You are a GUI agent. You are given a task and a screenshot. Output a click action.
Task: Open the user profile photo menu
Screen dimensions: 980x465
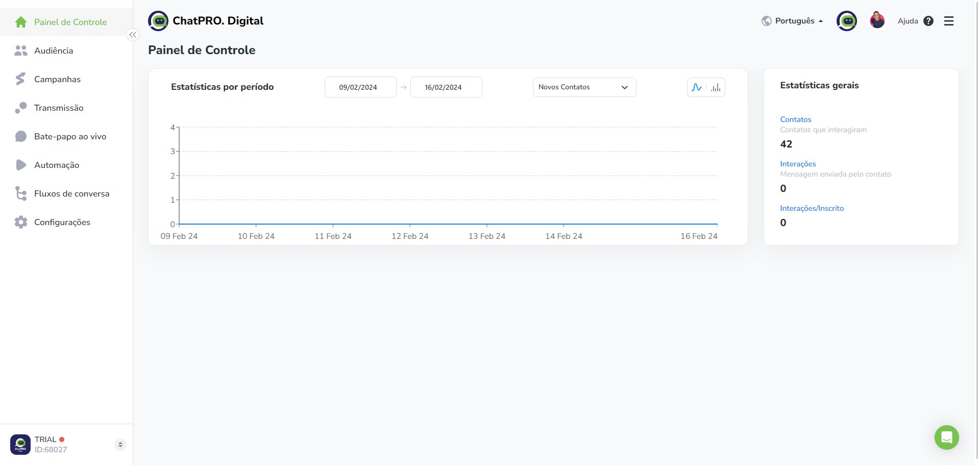point(877,21)
